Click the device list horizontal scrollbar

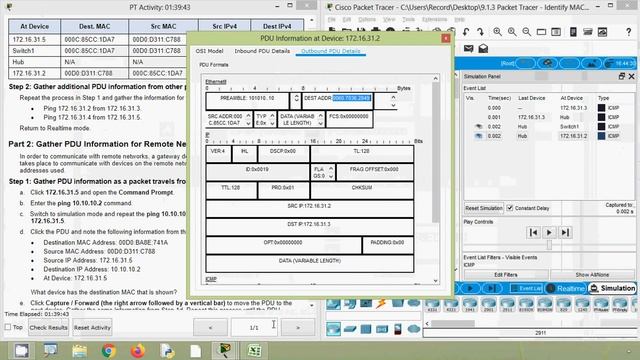coord(453,323)
